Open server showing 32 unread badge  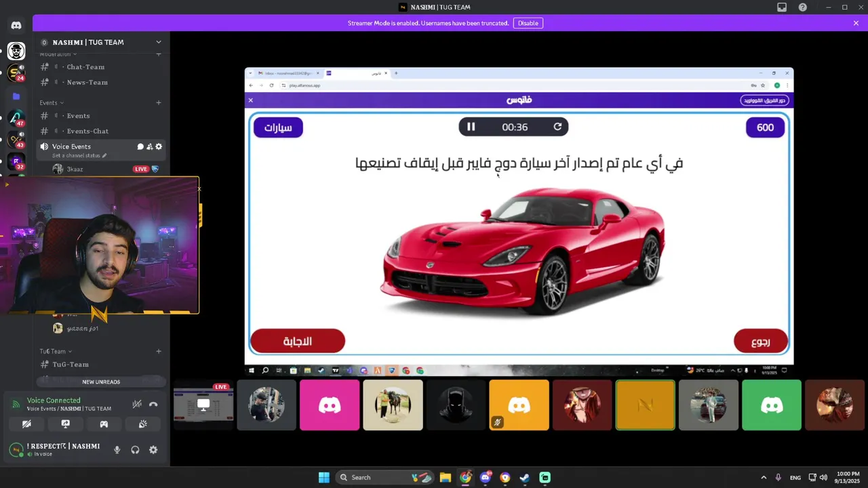tap(16, 162)
